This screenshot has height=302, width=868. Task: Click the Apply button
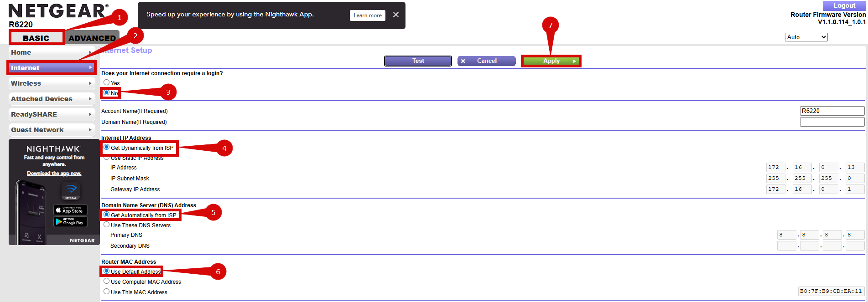[x=551, y=61]
